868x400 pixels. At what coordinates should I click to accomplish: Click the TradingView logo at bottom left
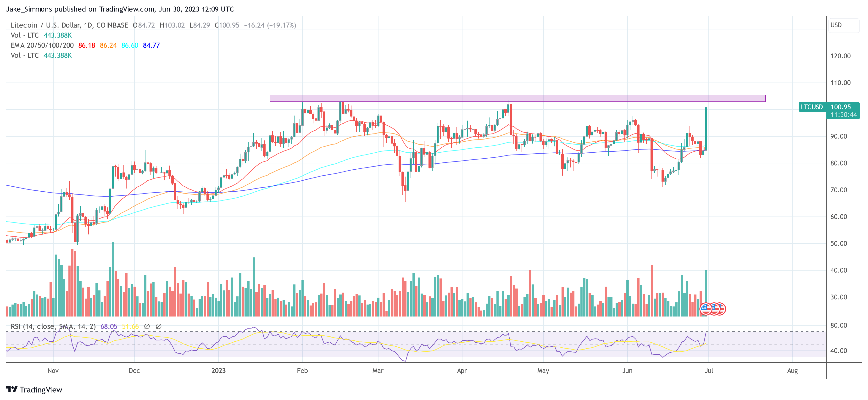pyautogui.click(x=34, y=389)
